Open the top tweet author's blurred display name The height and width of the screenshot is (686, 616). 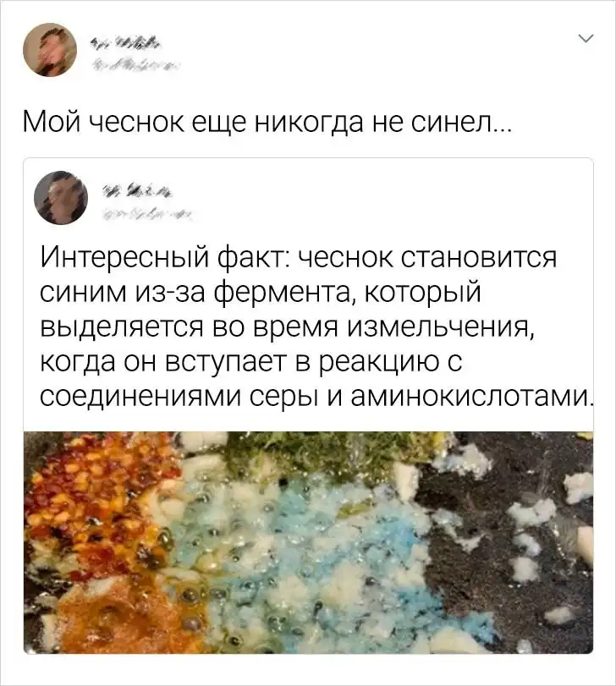coord(126,42)
